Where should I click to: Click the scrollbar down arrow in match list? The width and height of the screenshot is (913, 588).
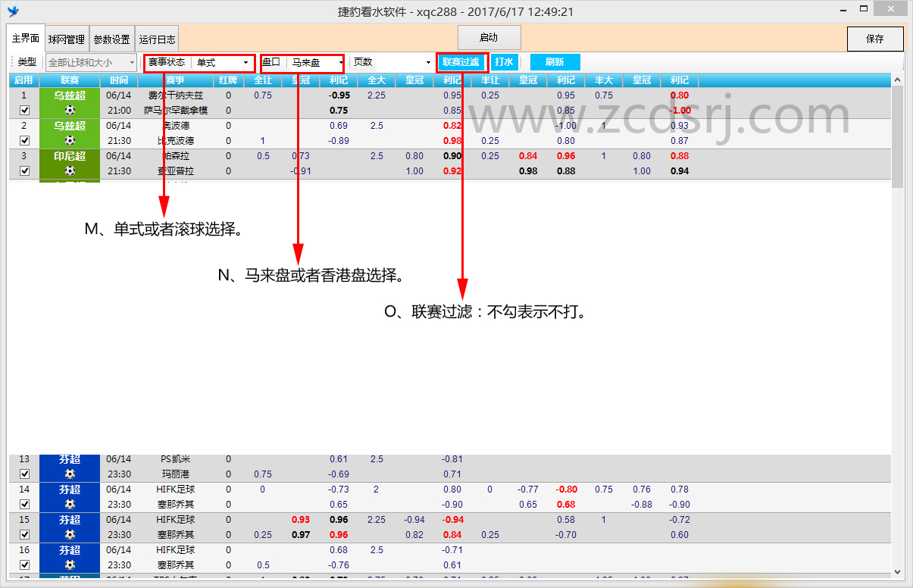(898, 572)
